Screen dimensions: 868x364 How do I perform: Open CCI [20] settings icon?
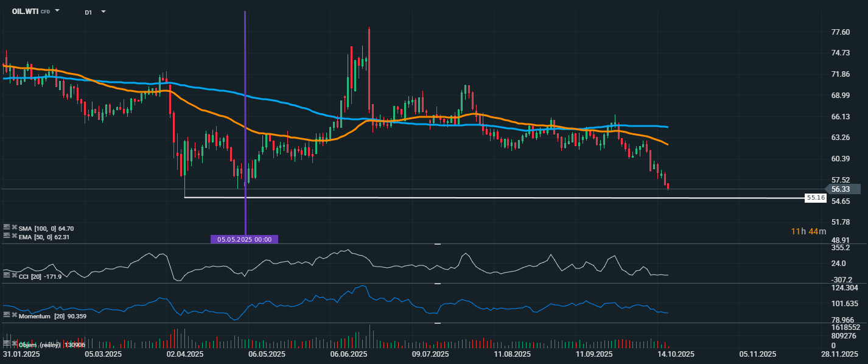point(6,276)
